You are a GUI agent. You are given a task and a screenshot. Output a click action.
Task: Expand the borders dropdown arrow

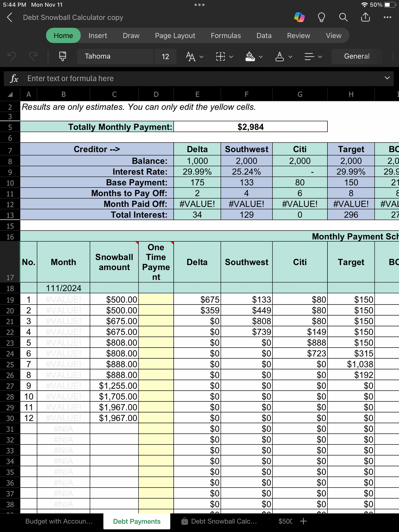(x=231, y=57)
